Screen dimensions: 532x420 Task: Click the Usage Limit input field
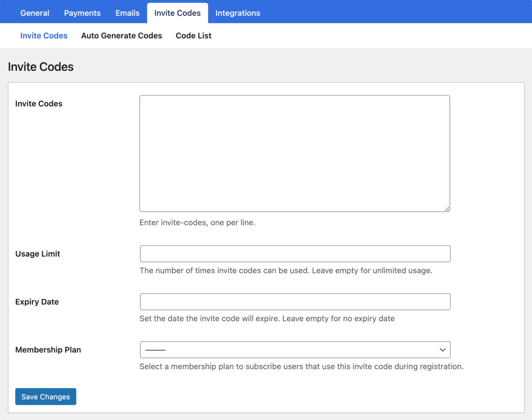pos(295,254)
